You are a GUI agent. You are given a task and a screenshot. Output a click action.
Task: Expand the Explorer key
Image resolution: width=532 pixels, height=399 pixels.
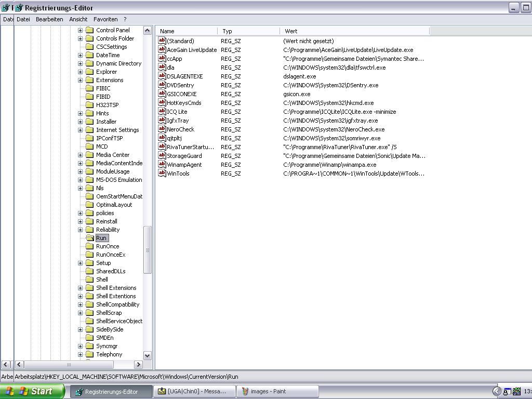coord(81,72)
